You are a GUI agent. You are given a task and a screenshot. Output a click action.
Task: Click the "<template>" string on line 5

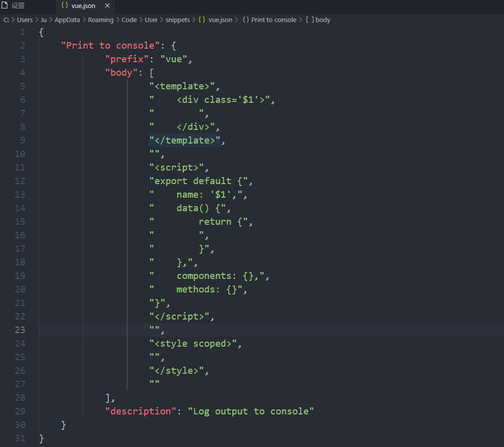tap(182, 86)
